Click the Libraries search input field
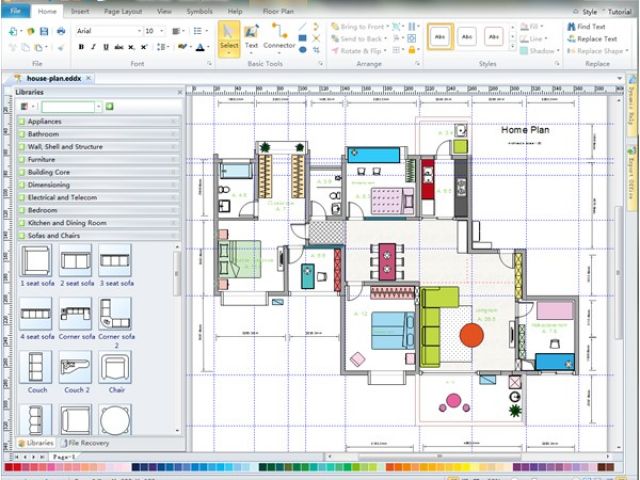 (71, 106)
